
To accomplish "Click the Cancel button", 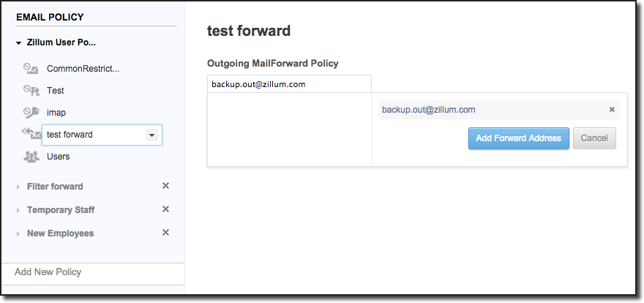I will click(x=594, y=138).
